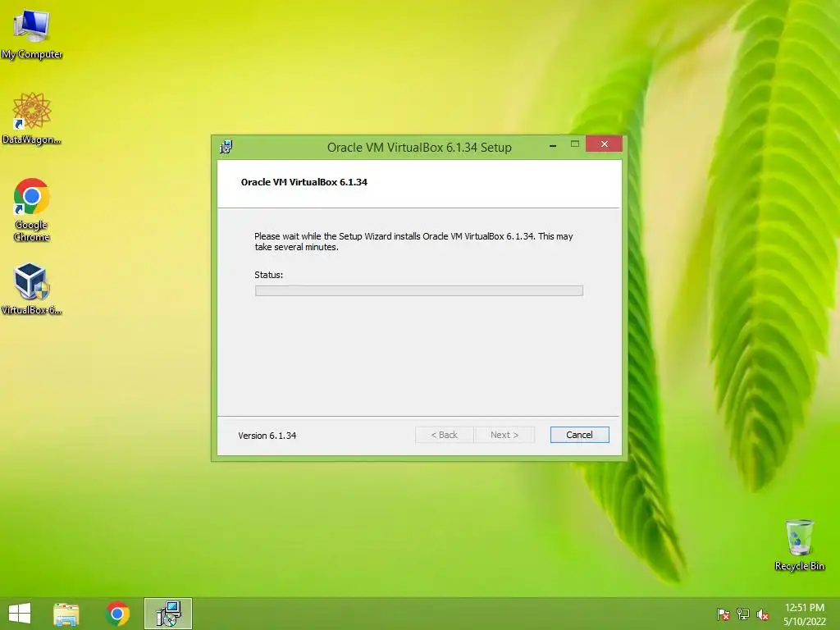840x630 pixels.
Task: Click the muted volume tray icon
Action: (x=763, y=614)
